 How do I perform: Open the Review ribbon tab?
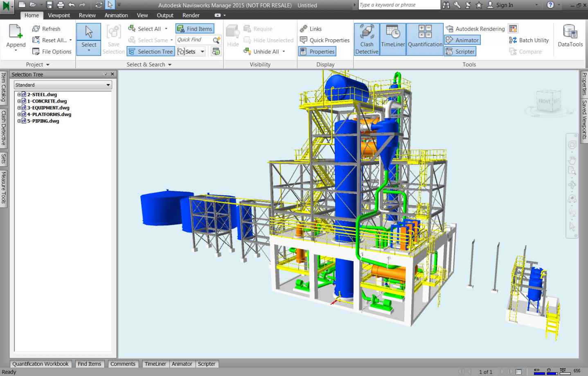click(x=87, y=15)
